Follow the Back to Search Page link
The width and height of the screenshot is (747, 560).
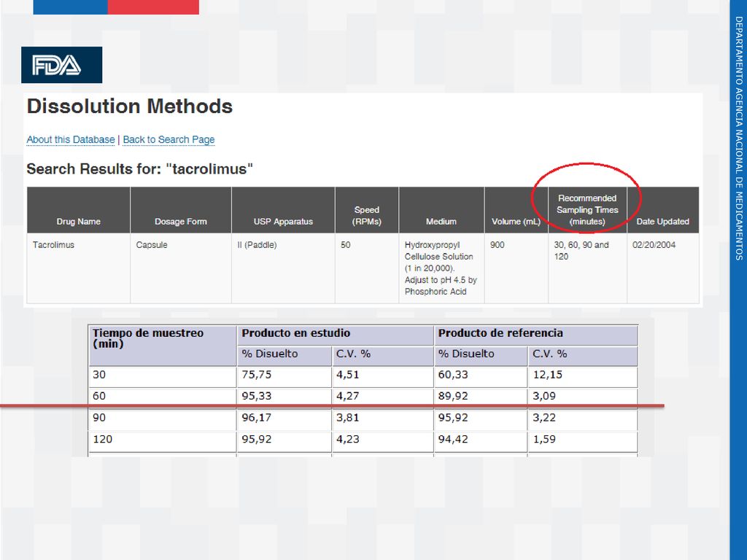169,139
